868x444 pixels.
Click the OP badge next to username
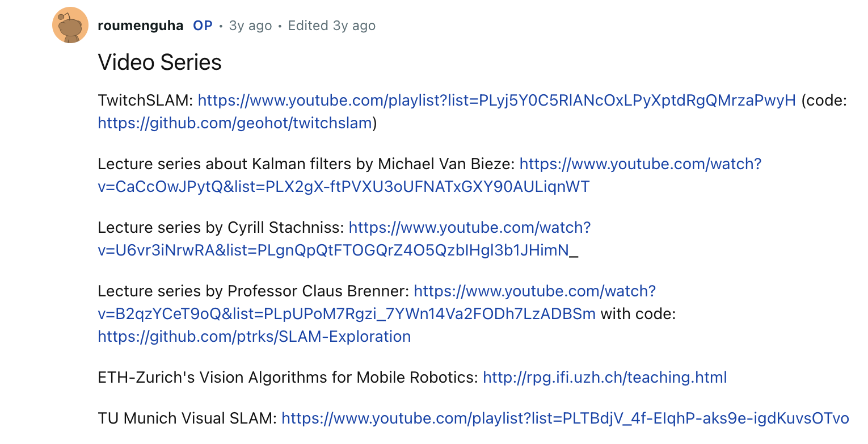[203, 26]
